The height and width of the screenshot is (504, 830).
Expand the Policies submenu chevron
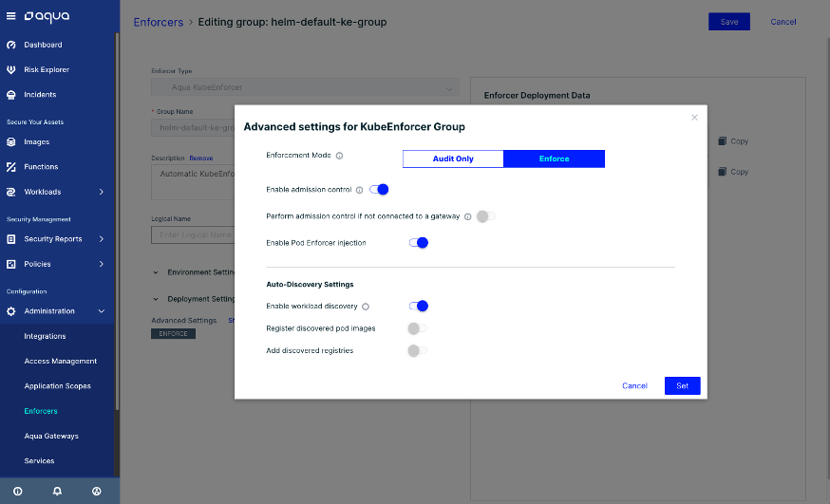click(x=101, y=264)
